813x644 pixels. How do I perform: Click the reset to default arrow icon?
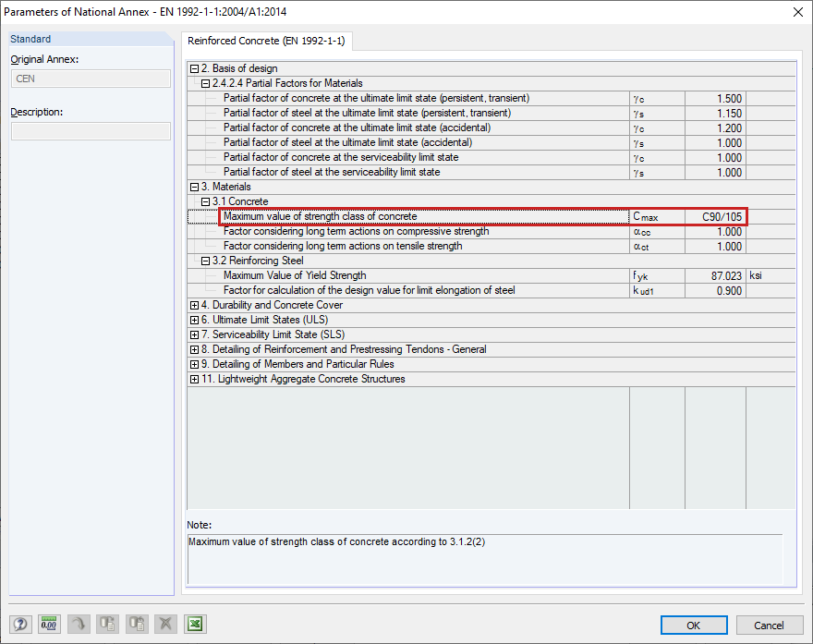[x=79, y=624]
